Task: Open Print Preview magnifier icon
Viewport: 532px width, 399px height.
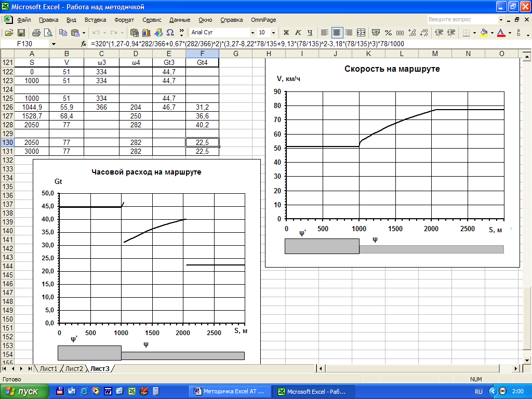Action: [48, 33]
